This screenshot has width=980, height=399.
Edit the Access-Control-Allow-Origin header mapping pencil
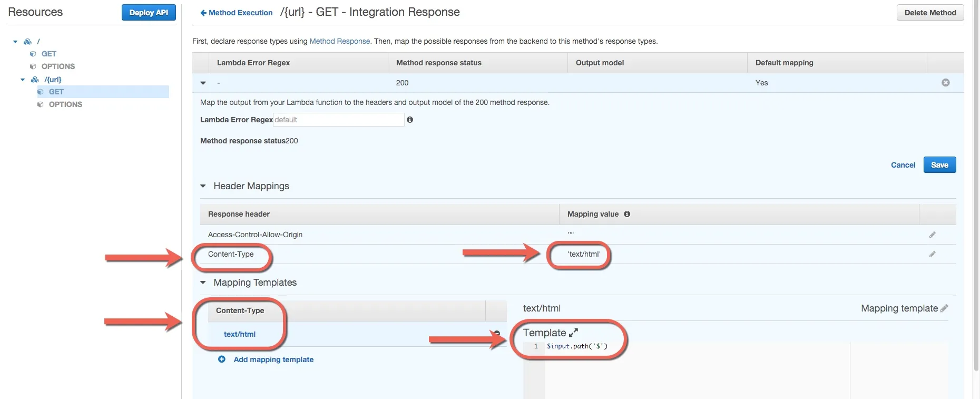tap(932, 235)
